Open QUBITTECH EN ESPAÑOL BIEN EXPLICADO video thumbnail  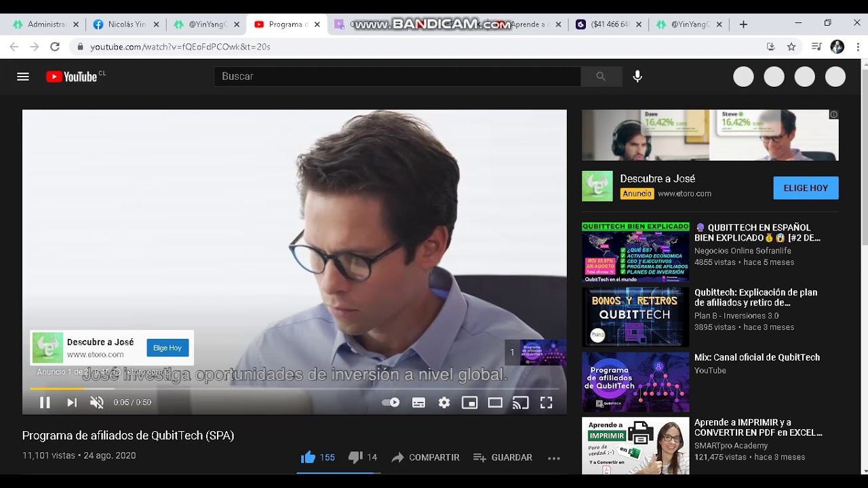pyautogui.click(x=635, y=252)
